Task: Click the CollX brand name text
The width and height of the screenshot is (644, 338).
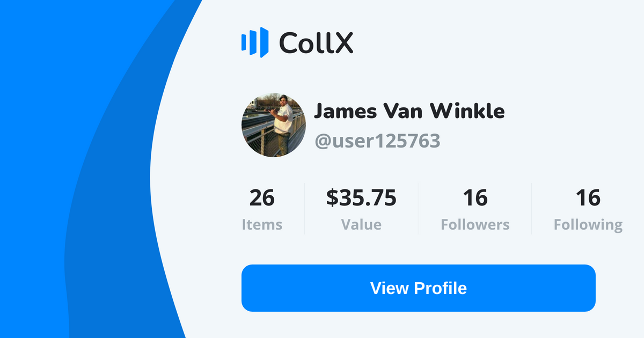Action: pos(316,43)
